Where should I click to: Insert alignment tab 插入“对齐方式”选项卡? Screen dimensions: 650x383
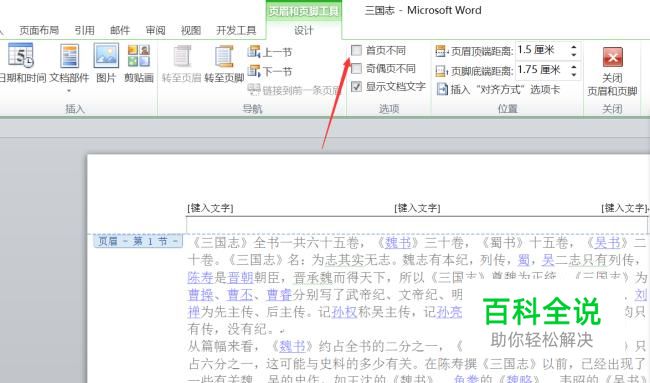[498, 89]
